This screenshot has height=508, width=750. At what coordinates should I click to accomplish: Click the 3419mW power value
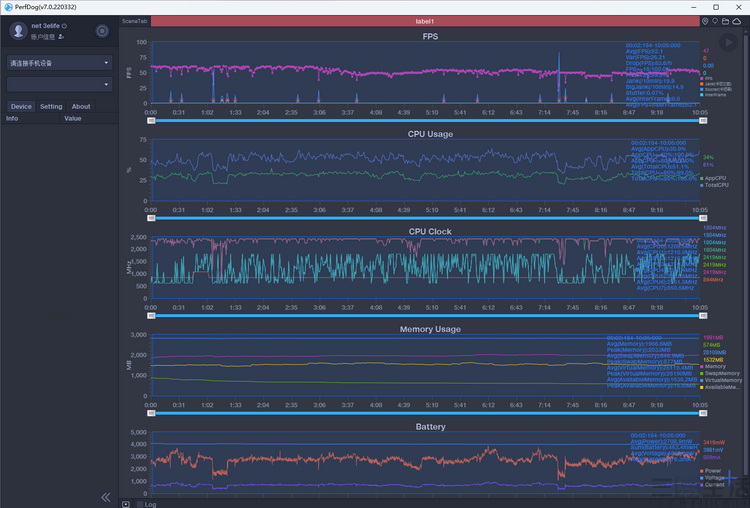[714, 442]
